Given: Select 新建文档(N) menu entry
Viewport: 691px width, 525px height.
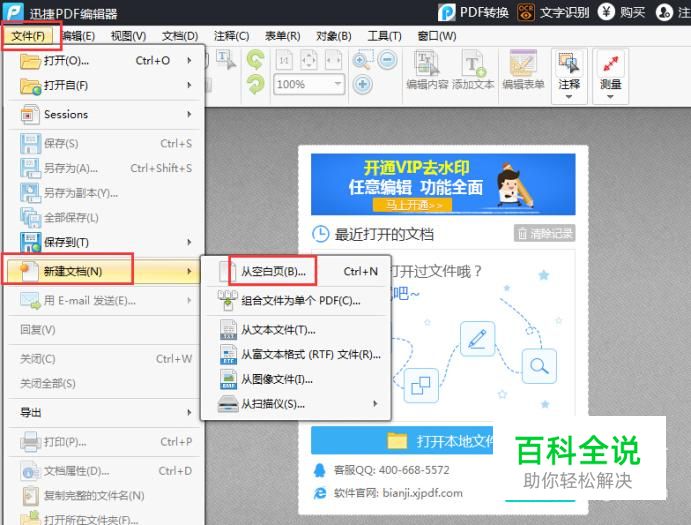Looking at the screenshot, I should 104,271.
